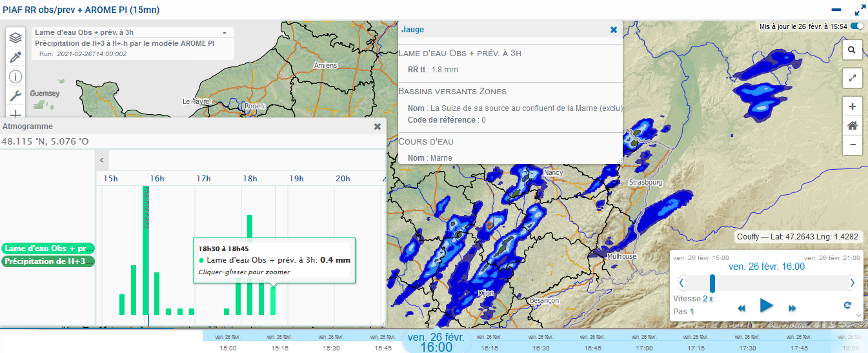Click the Vitesse 2 x speed setting
This screenshot has width=868, height=353.
[x=707, y=299]
